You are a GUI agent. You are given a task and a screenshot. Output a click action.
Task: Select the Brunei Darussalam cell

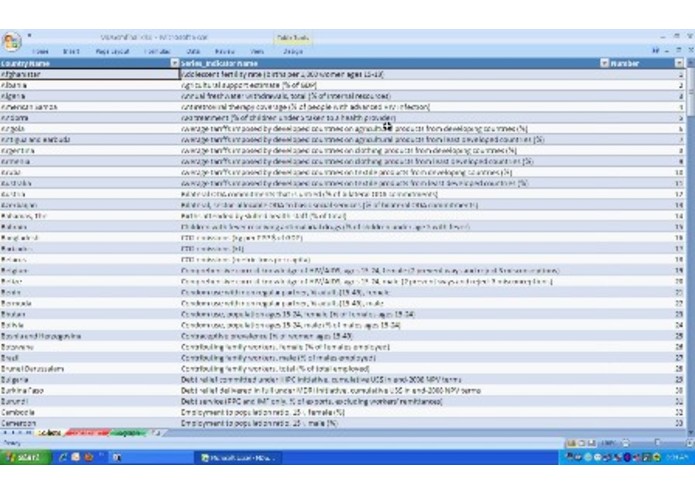(90, 369)
